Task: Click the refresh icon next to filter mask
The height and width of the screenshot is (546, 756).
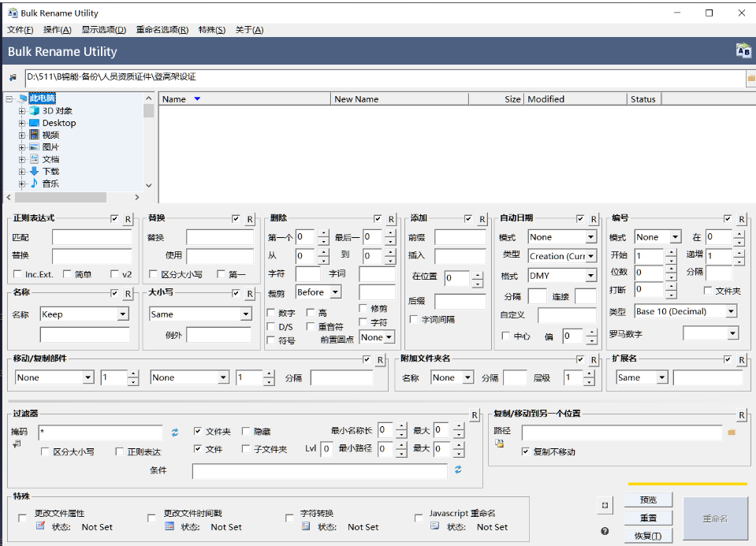Action: point(175,433)
